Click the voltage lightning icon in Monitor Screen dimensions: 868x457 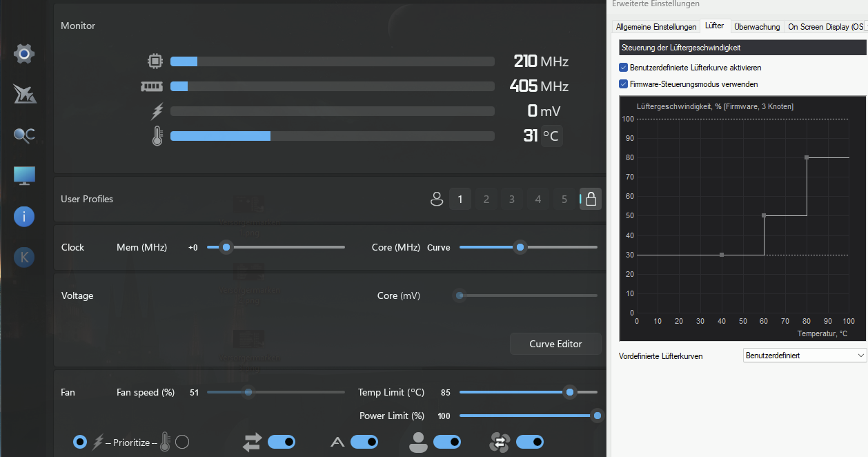[157, 111]
